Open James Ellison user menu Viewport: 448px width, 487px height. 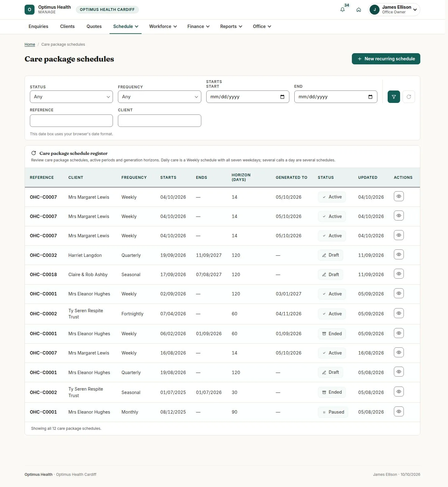[394, 10]
